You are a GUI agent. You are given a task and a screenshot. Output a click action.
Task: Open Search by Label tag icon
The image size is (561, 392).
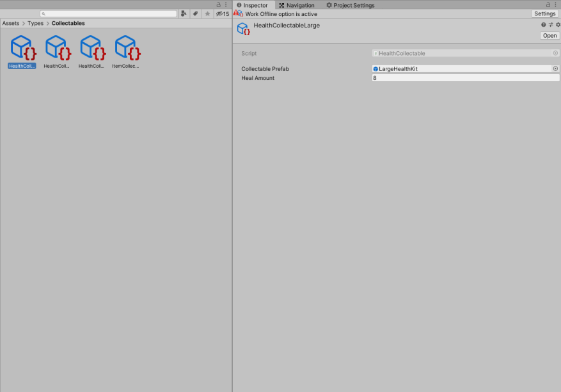(195, 13)
